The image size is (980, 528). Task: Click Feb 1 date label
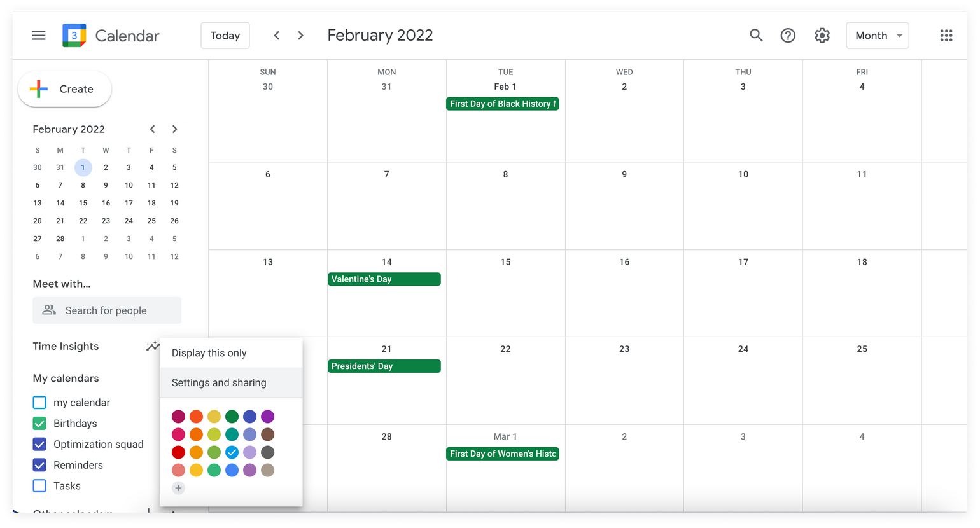pos(505,87)
